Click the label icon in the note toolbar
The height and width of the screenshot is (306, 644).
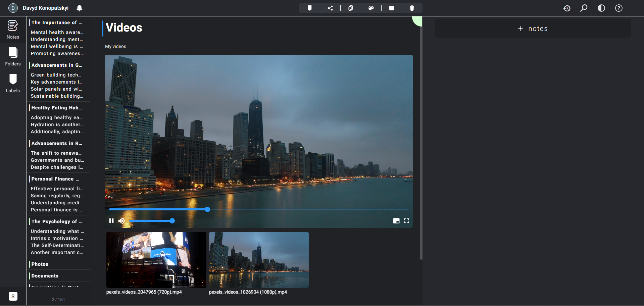pyautogui.click(x=310, y=8)
